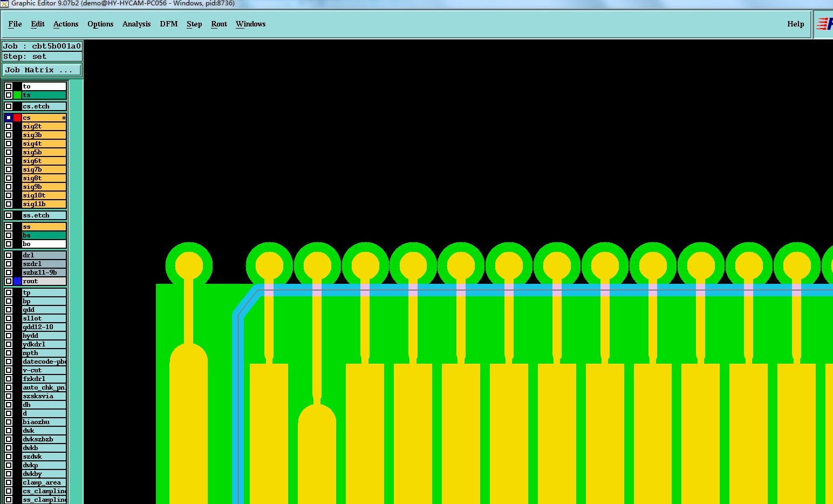Click the layer list vertical scrollbar
This screenshot has width=833, height=504.
[76, 291]
